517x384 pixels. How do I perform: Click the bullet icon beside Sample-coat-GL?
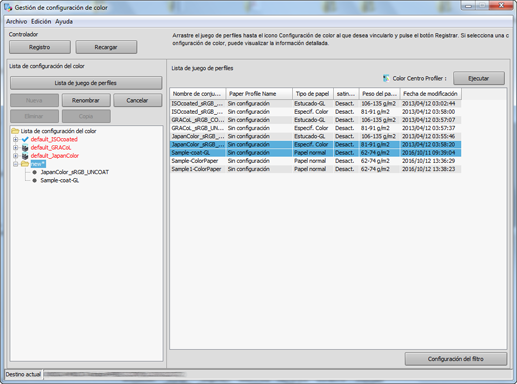35,180
